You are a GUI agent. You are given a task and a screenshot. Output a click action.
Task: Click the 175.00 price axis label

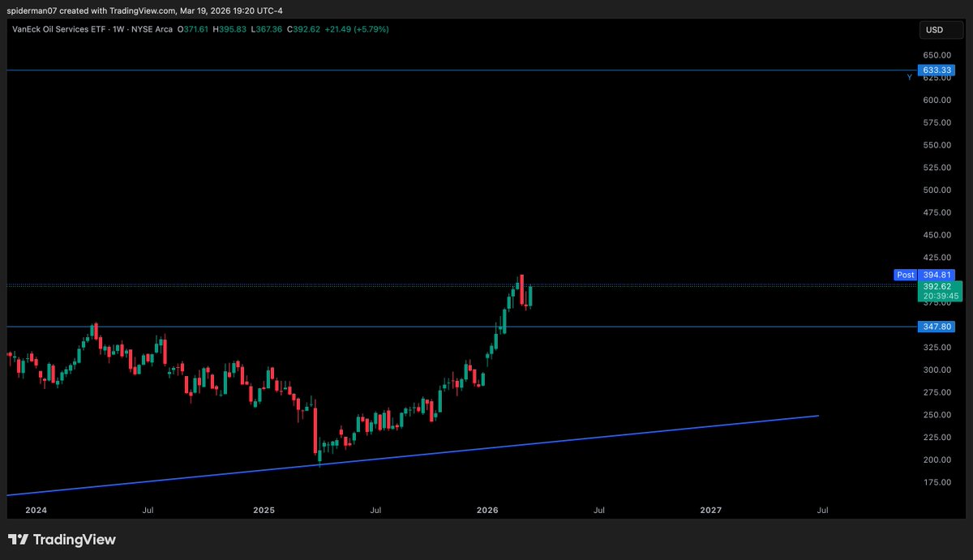[x=936, y=482]
